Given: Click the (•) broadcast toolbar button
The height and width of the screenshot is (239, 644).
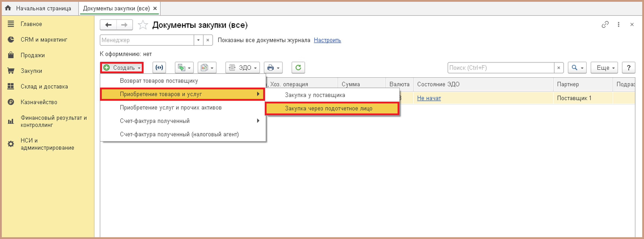Looking at the screenshot, I should [159, 67].
